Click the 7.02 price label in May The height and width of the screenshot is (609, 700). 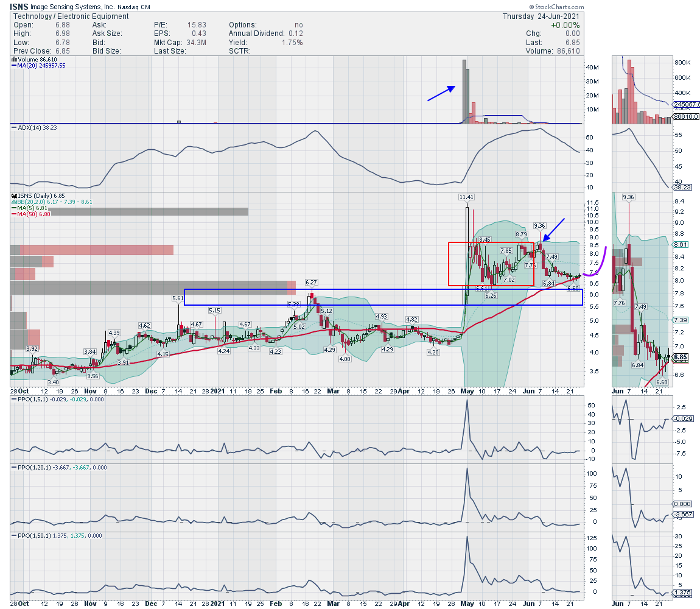click(x=509, y=280)
